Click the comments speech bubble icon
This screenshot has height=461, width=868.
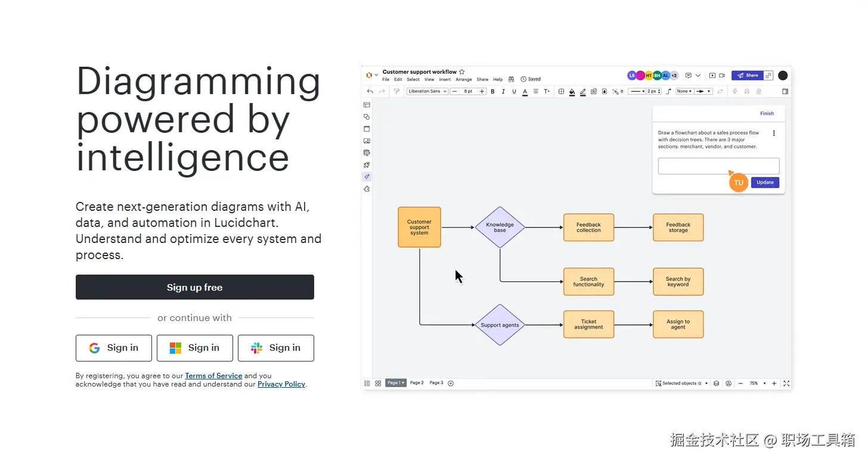pyautogui.click(x=689, y=76)
